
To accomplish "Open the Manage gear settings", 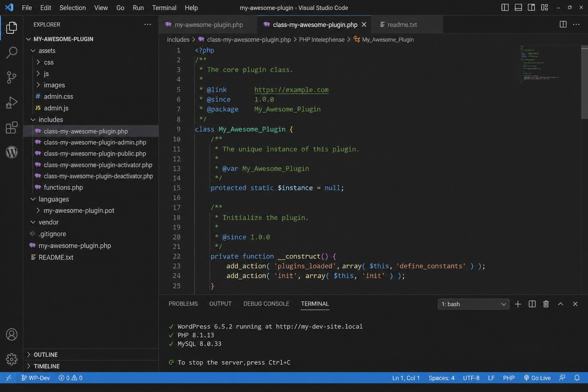I will (11, 359).
